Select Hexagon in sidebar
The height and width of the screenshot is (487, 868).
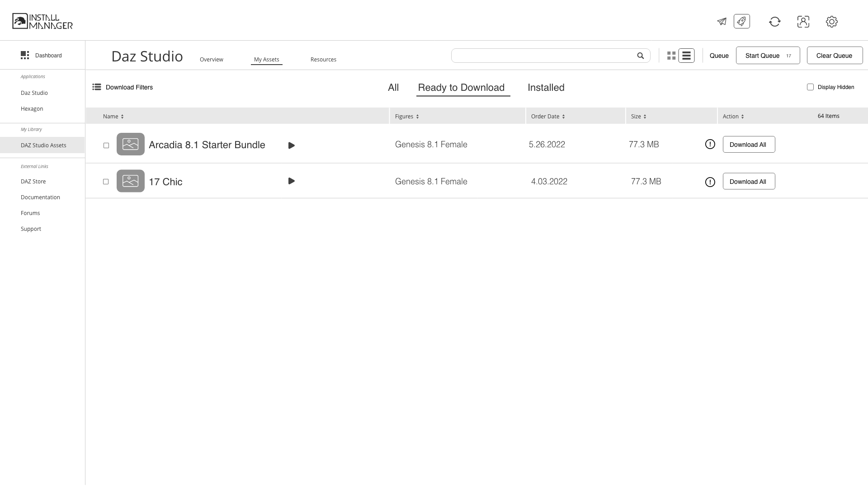32,108
